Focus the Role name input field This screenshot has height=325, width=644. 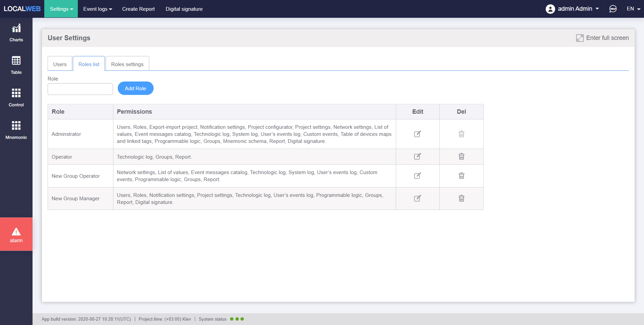click(80, 89)
